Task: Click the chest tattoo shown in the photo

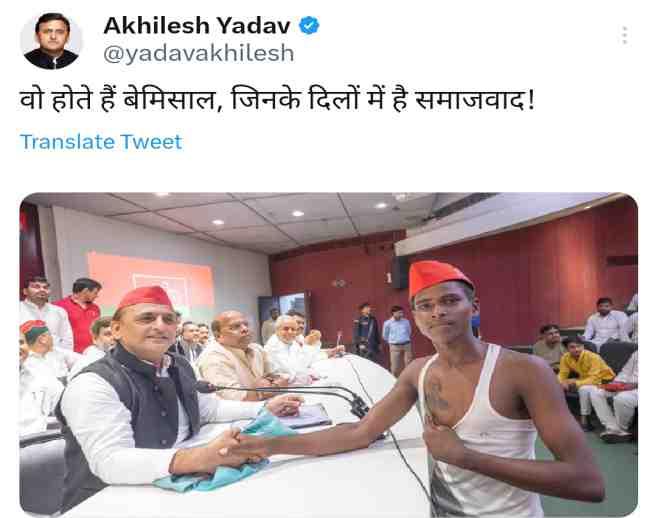Action: coord(436,396)
